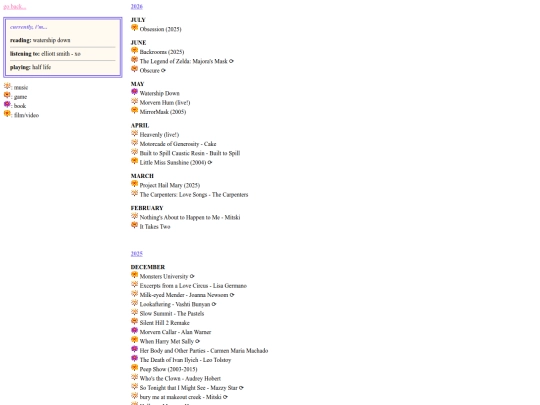This screenshot has width=540, height=405.
Task: Click 'bury me at makeout creek - Mitski'
Action: pyautogui.click(x=180, y=397)
